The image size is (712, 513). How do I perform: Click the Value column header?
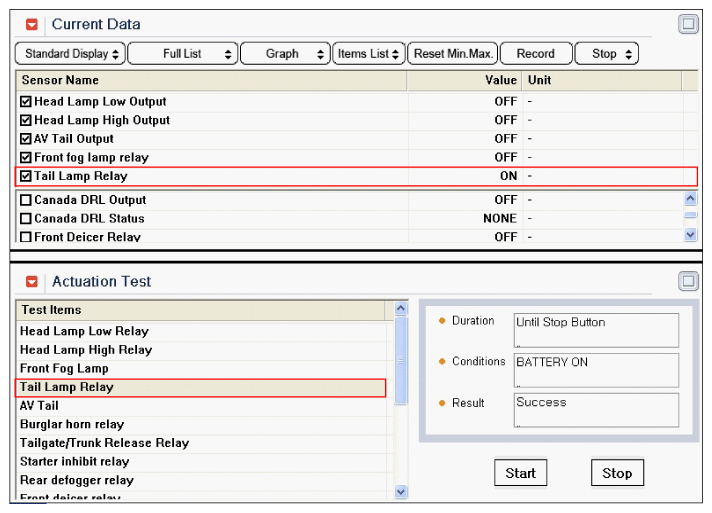pyautogui.click(x=464, y=80)
